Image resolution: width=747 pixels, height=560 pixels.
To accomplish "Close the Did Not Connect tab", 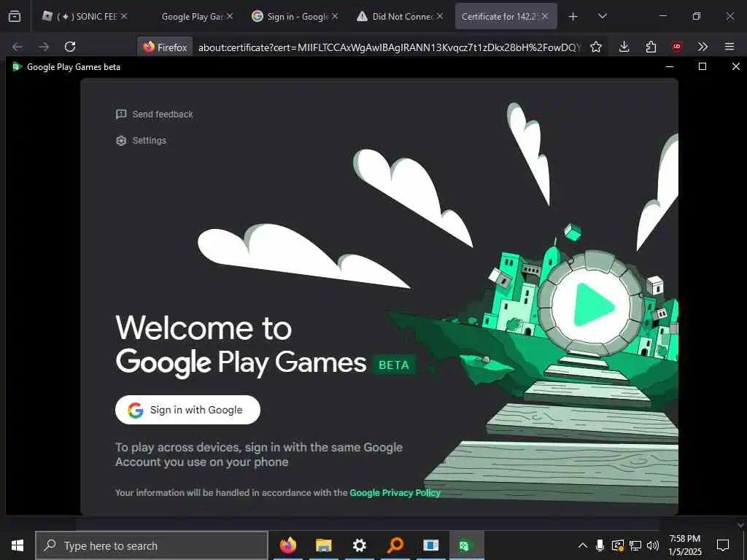I will tap(440, 16).
